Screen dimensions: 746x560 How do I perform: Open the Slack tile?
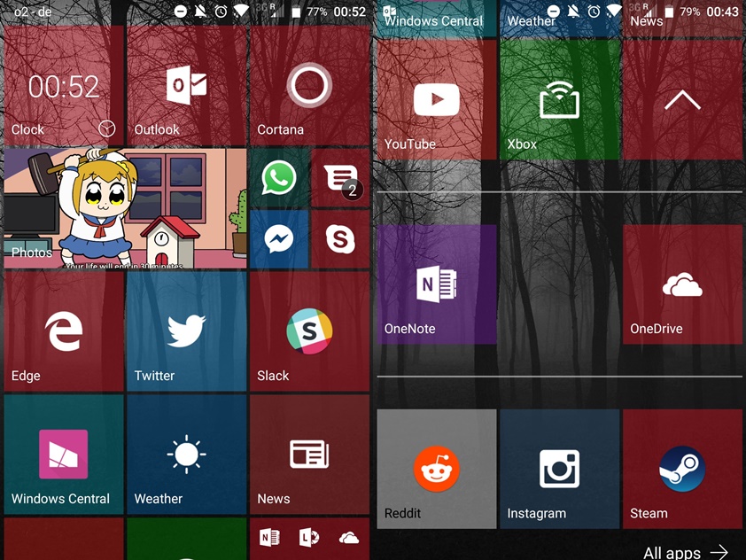[310, 331]
